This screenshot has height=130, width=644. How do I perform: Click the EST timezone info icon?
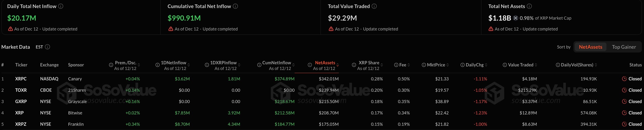(47, 47)
